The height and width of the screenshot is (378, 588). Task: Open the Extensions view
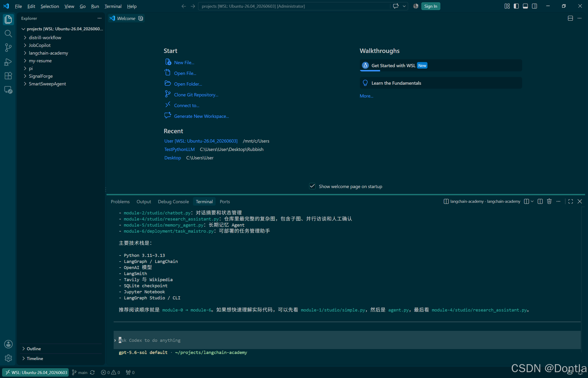point(8,76)
